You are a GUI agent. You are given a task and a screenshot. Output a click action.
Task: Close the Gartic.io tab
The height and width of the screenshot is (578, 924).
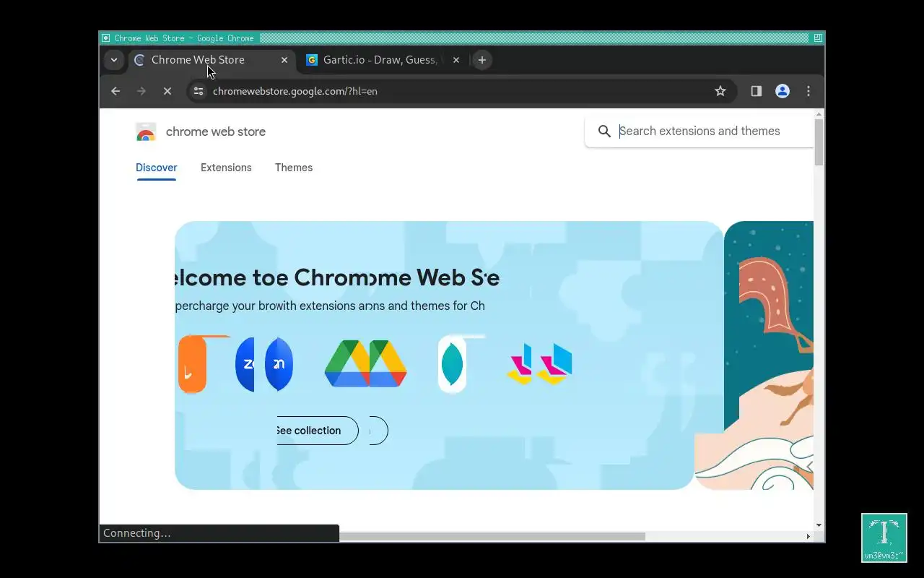456,60
